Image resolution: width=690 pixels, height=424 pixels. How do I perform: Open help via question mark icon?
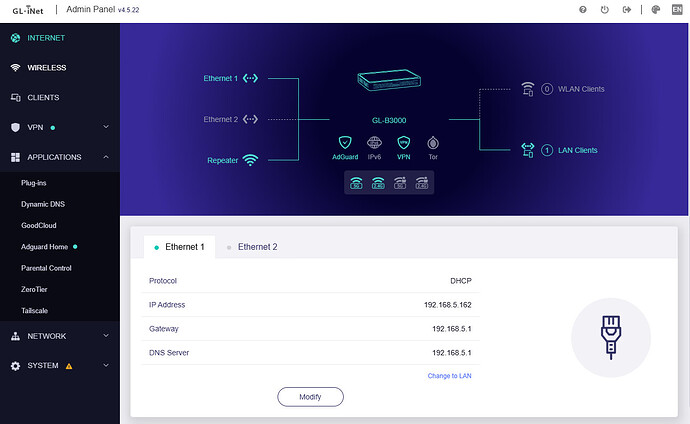(583, 10)
